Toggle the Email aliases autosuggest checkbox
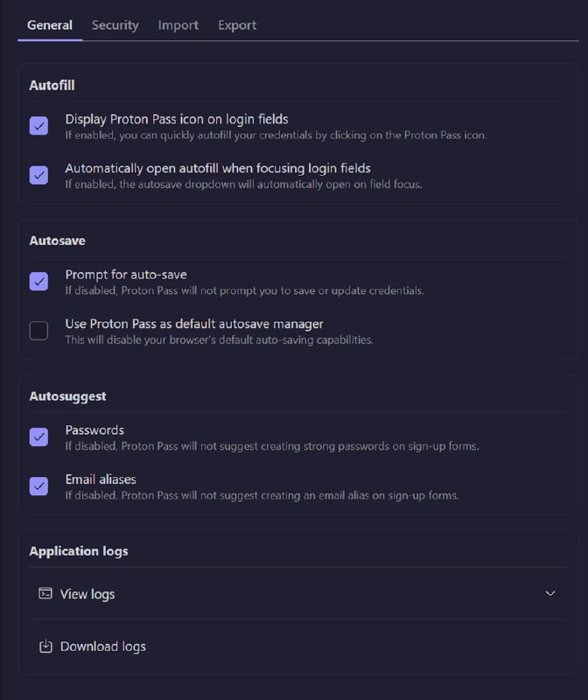588x700 pixels. [x=38, y=486]
